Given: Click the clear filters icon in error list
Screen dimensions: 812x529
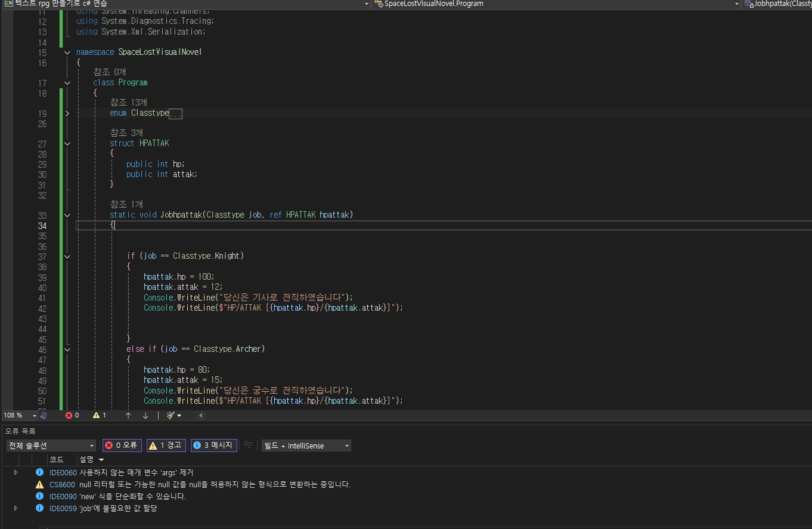Looking at the screenshot, I should point(249,445).
